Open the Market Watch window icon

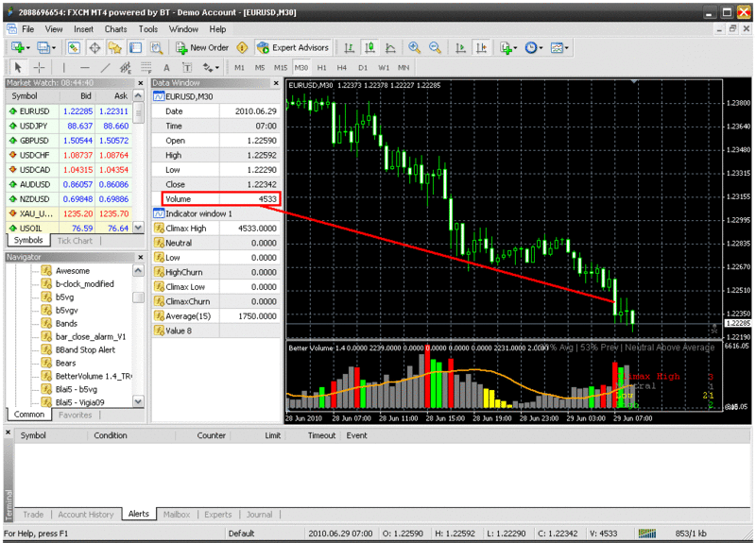coord(74,47)
